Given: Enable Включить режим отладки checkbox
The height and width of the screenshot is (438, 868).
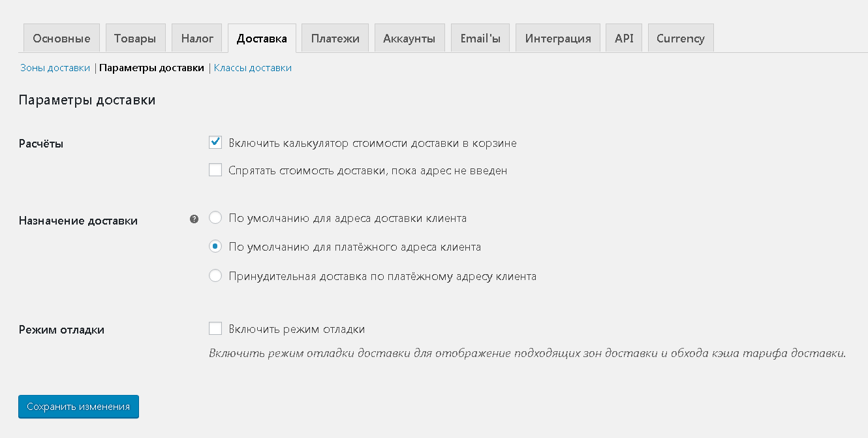Looking at the screenshot, I should click(215, 328).
